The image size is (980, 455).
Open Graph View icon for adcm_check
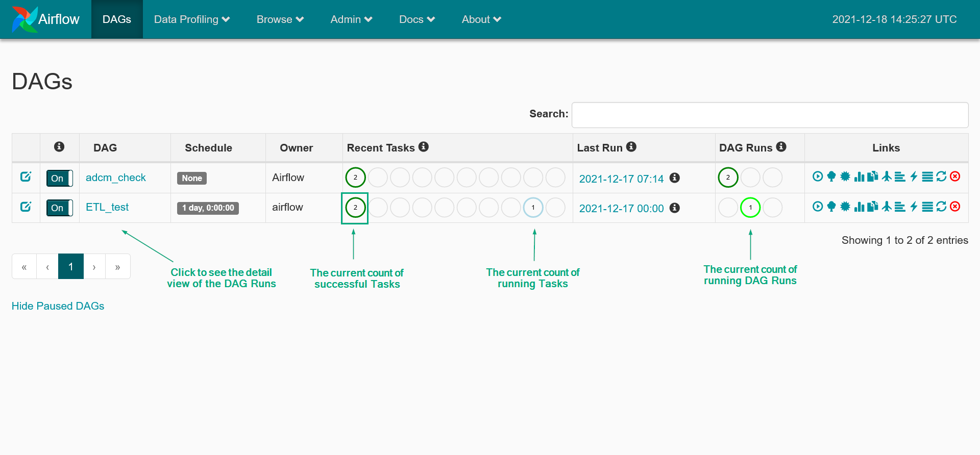pyautogui.click(x=845, y=176)
